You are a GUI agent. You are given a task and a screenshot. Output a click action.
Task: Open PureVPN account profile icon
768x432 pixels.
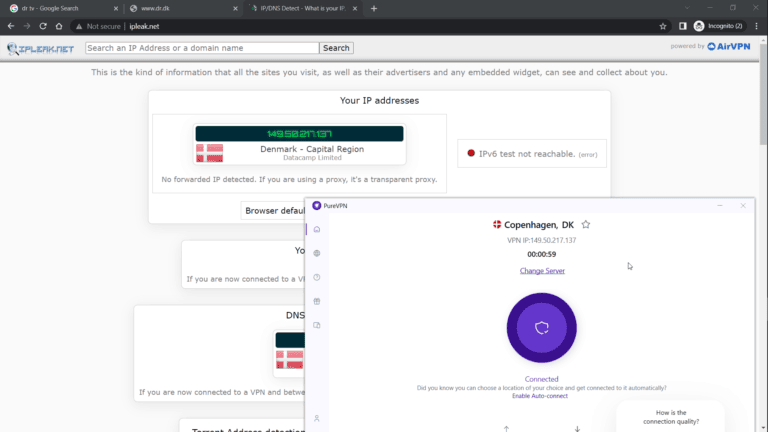click(317, 418)
